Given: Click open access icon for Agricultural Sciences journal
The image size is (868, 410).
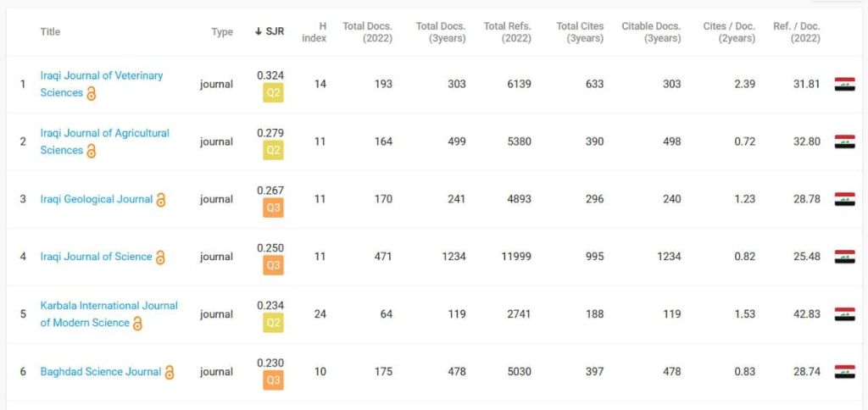Looking at the screenshot, I should point(91,151).
